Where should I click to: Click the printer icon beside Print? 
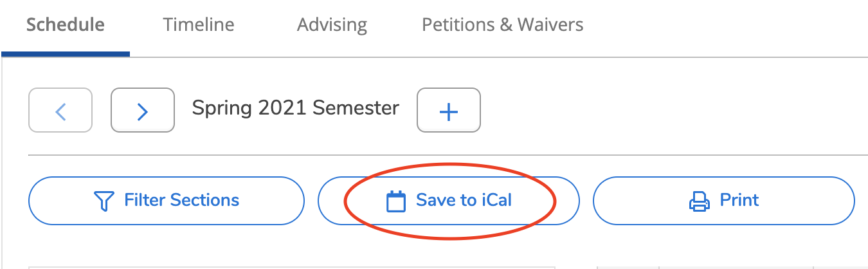pos(699,201)
